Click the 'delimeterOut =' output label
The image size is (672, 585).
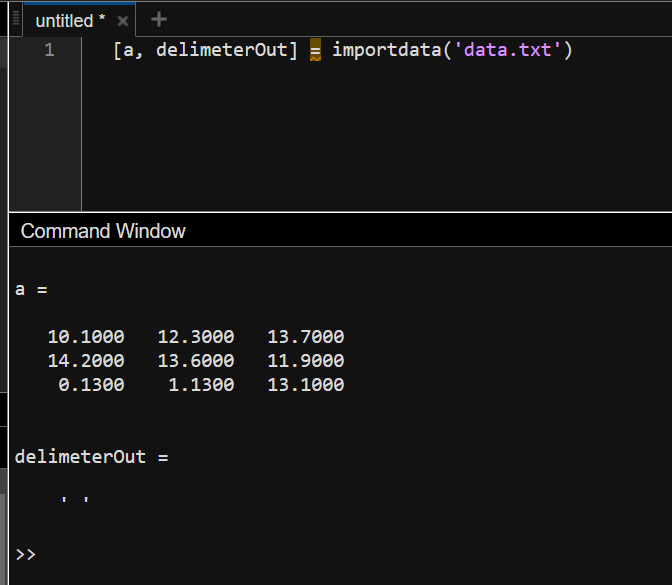(x=91, y=457)
